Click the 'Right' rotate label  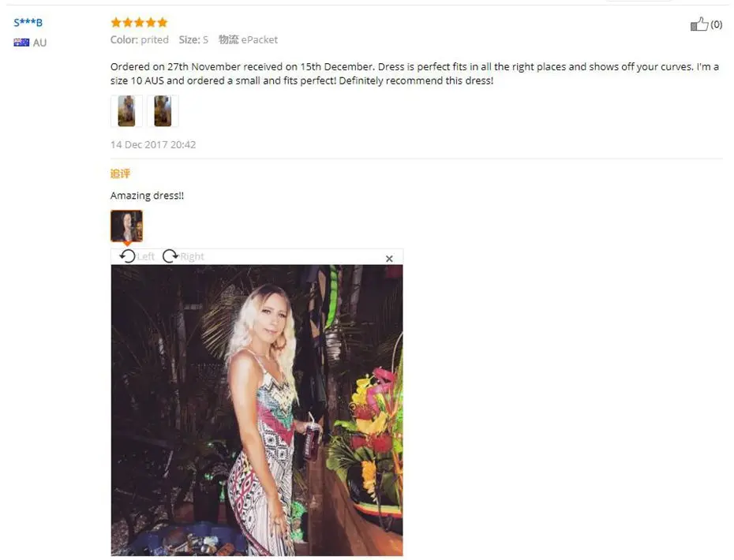pos(192,256)
